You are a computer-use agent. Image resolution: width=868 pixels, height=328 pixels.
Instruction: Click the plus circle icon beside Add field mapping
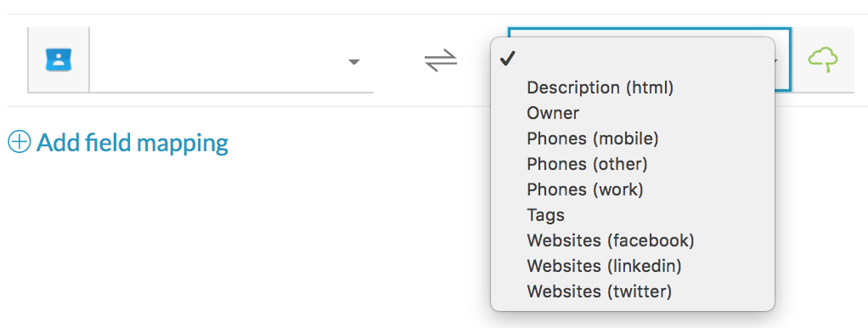(x=19, y=143)
